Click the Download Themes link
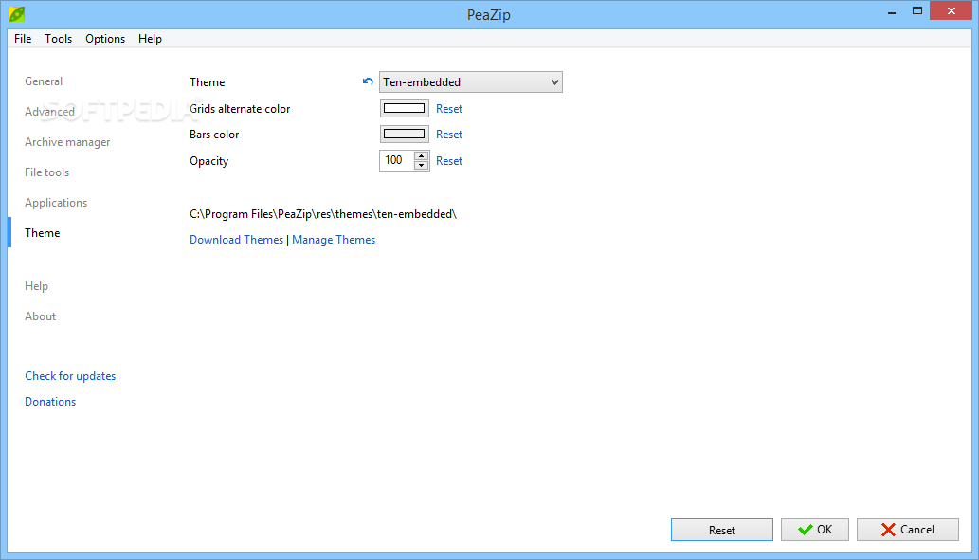979x560 pixels. point(237,240)
